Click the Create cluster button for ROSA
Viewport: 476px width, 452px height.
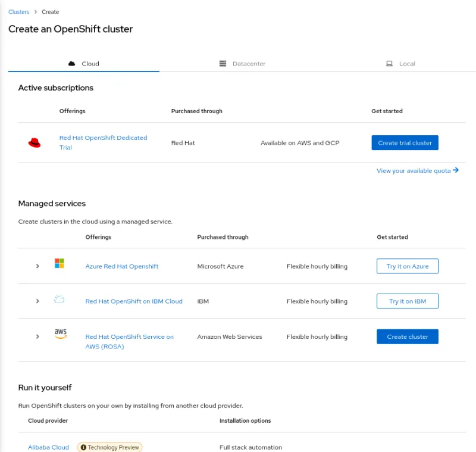tap(407, 336)
